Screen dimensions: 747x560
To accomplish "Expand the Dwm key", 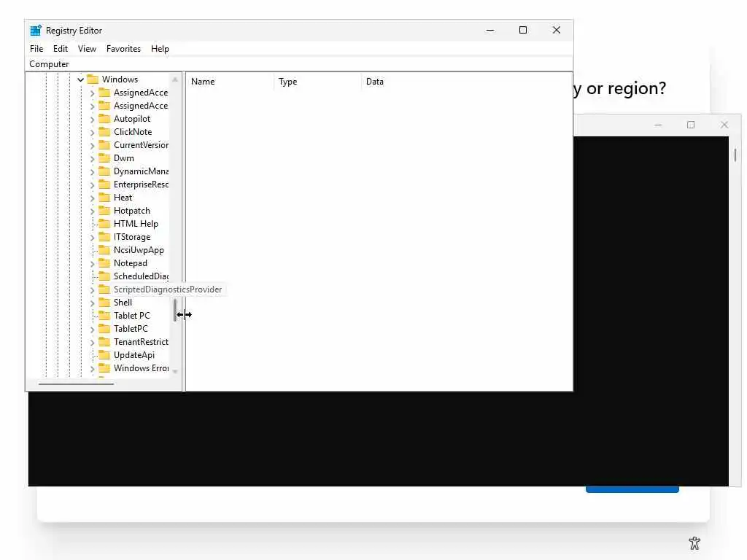I will click(93, 158).
